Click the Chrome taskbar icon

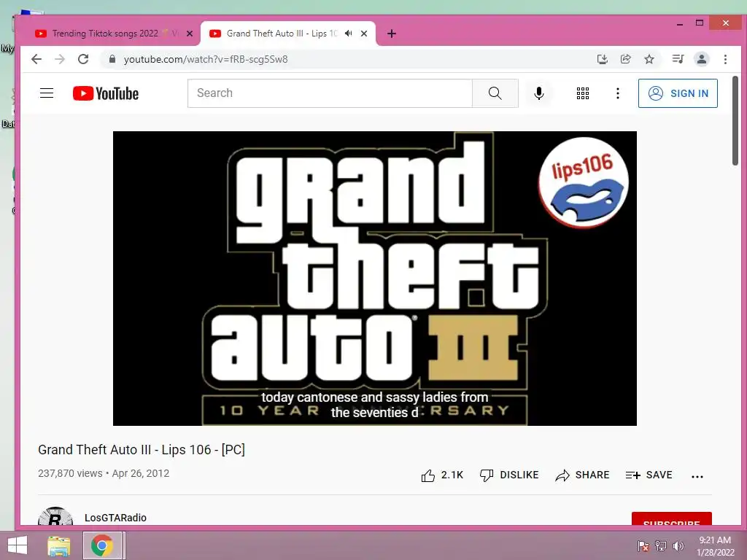pos(102,545)
